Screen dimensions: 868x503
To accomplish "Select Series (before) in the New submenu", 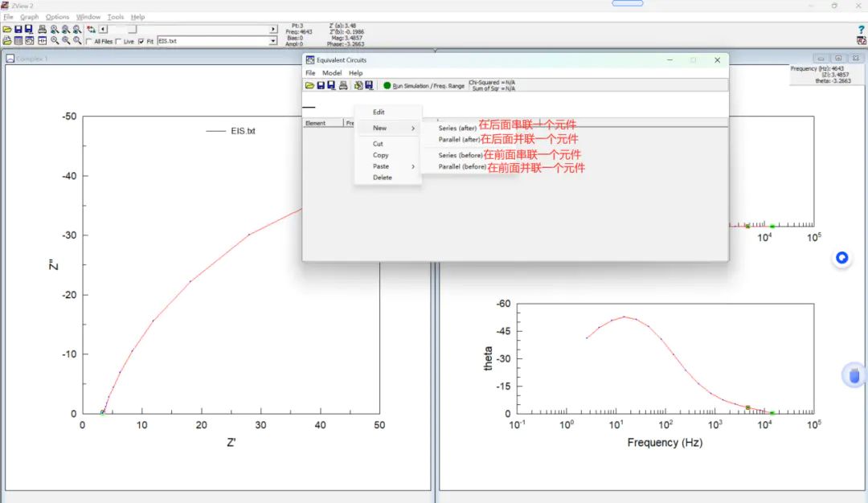I will click(x=461, y=156).
